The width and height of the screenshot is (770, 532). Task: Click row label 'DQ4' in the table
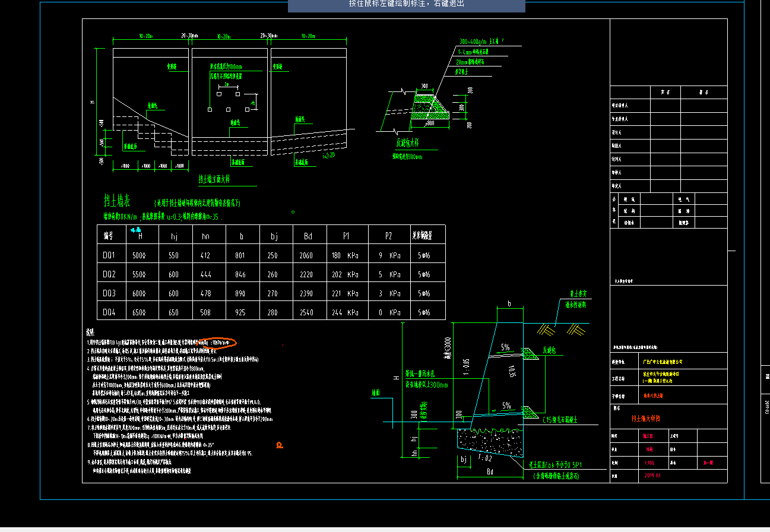click(x=109, y=313)
